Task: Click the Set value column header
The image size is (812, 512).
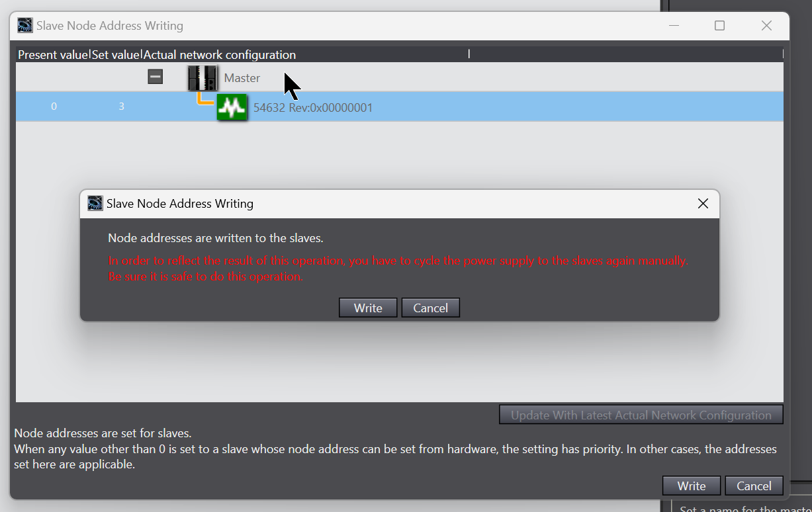Action: (116, 55)
